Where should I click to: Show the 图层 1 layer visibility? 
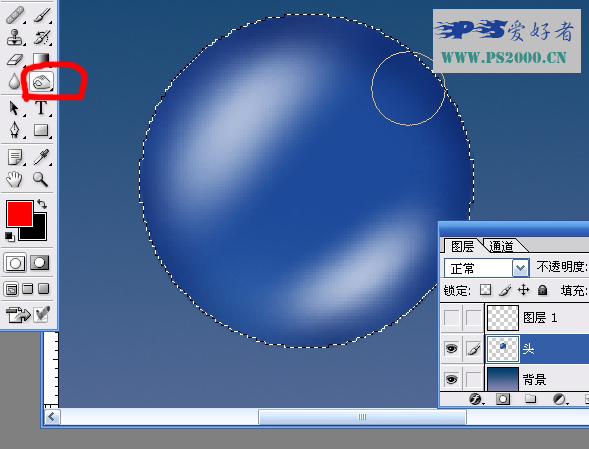452,318
